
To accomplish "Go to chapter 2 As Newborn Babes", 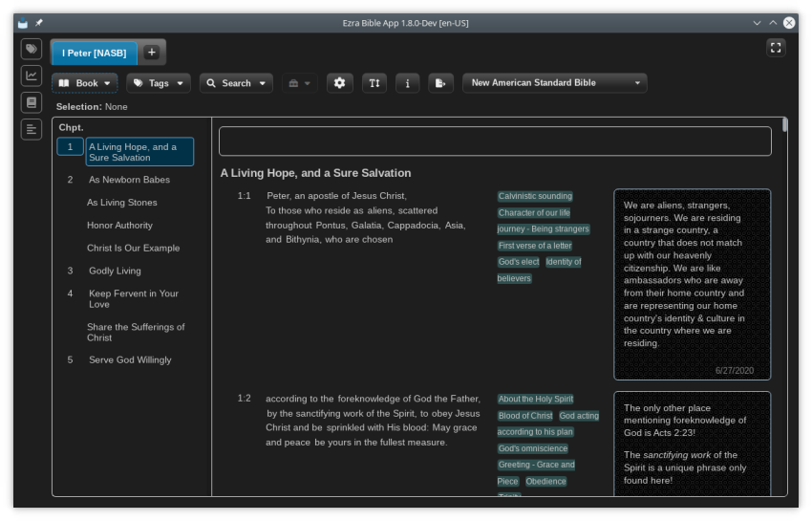I will pos(129,180).
